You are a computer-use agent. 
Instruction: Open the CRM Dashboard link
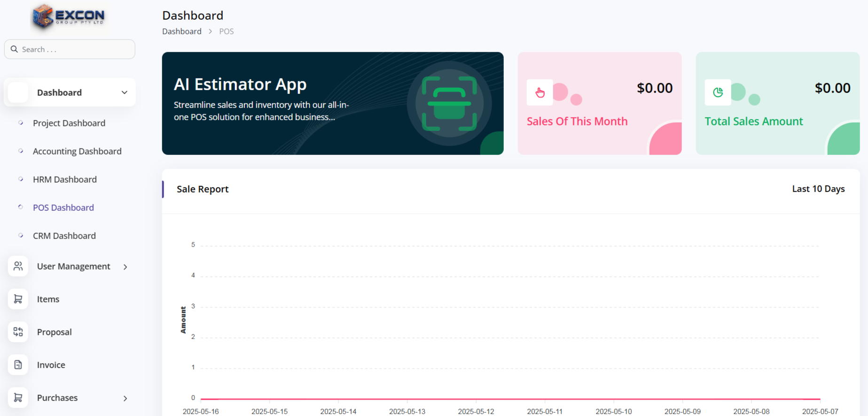tap(64, 236)
